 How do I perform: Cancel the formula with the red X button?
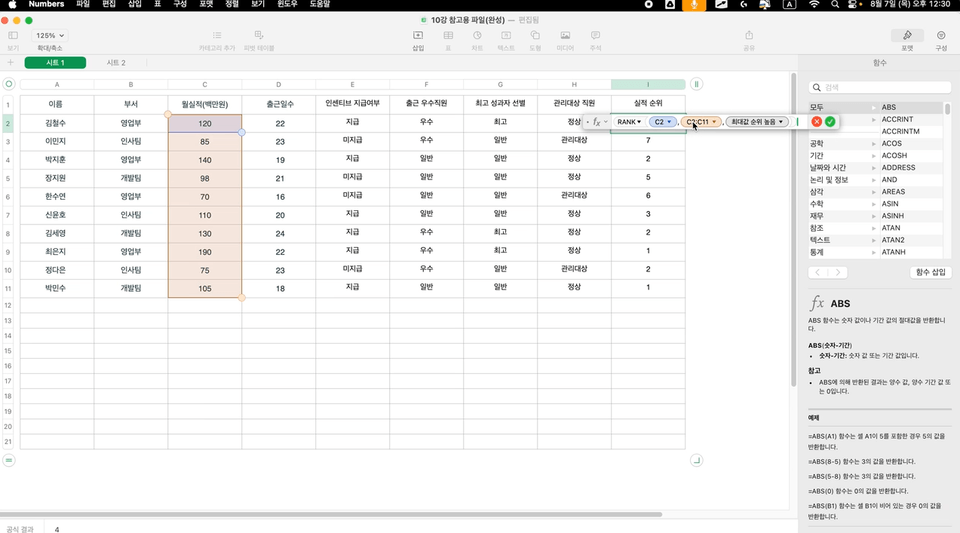pyautogui.click(x=816, y=122)
